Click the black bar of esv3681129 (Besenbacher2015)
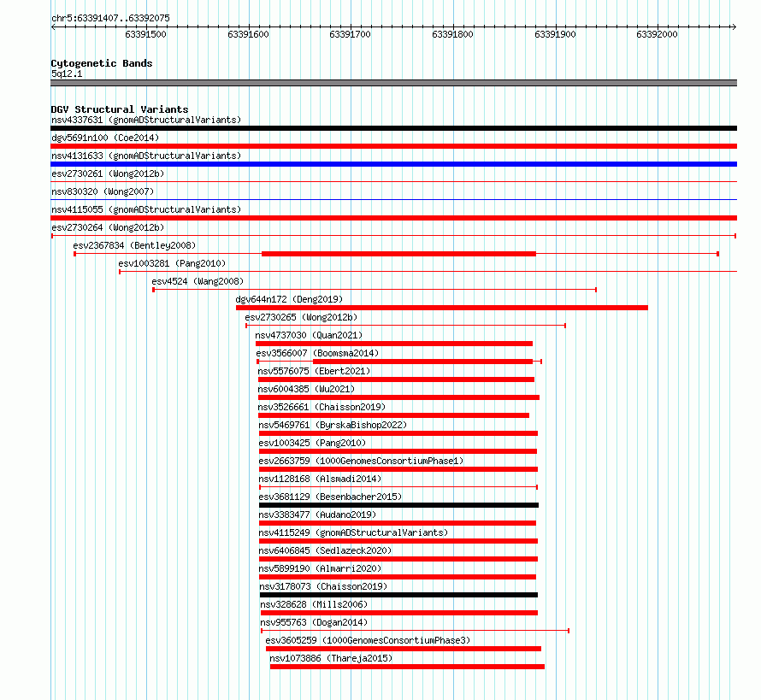Image resolution: width=761 pixels, height=700 pixels. pyautogui.click(x=399, y=505)
